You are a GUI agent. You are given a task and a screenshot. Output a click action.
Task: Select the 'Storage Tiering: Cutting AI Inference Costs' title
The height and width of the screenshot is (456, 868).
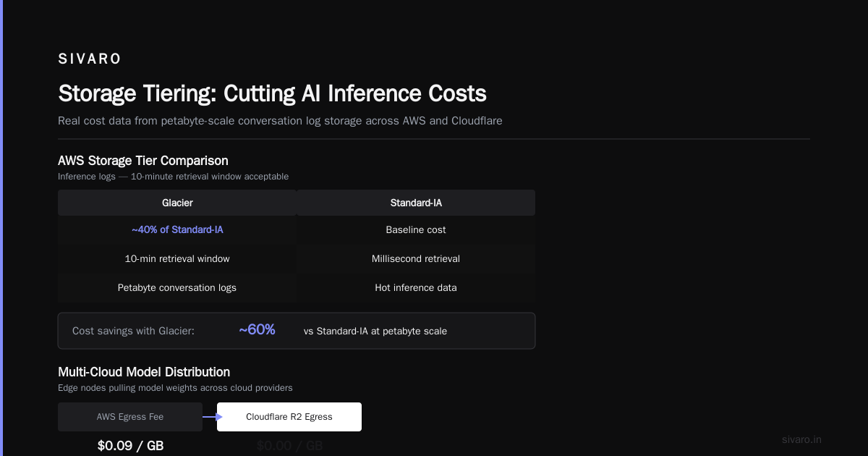(x=272, y=94)
